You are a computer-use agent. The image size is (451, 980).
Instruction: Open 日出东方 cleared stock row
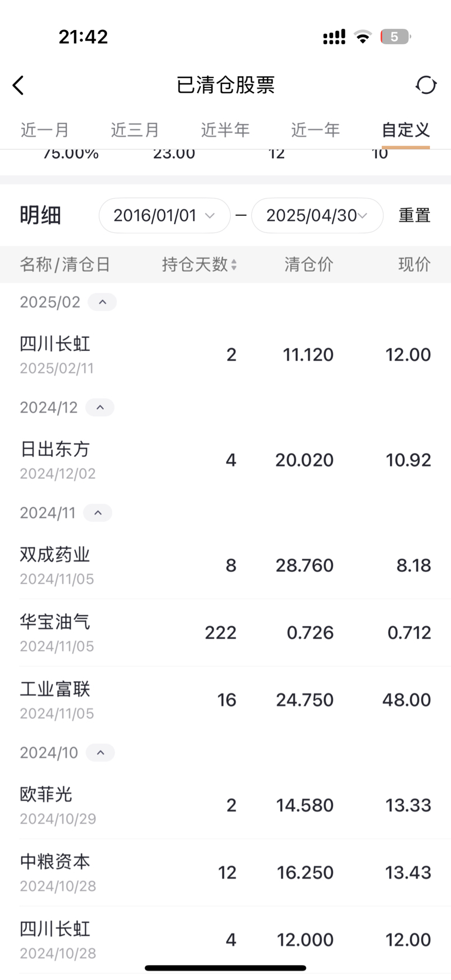tap(225, 460)
